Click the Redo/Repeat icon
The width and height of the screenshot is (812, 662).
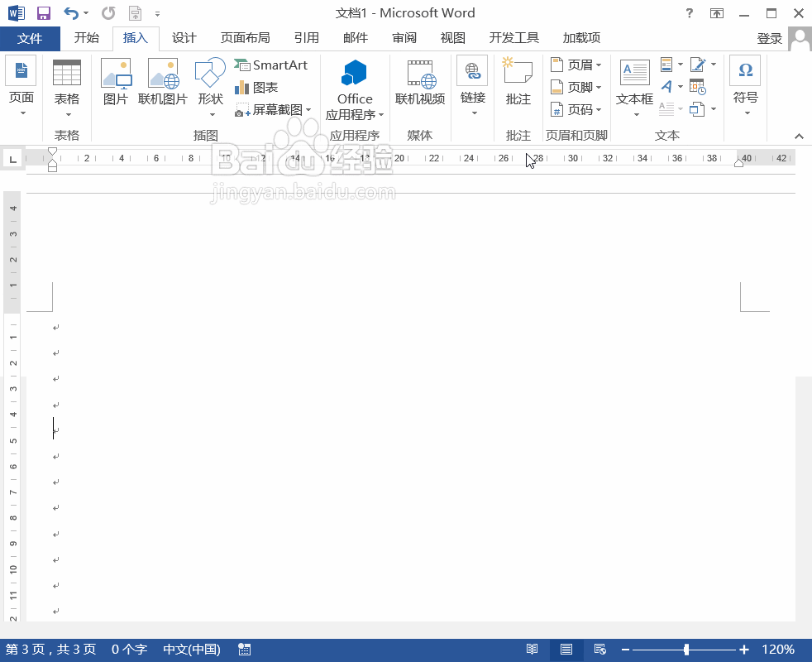click(108, 13)
